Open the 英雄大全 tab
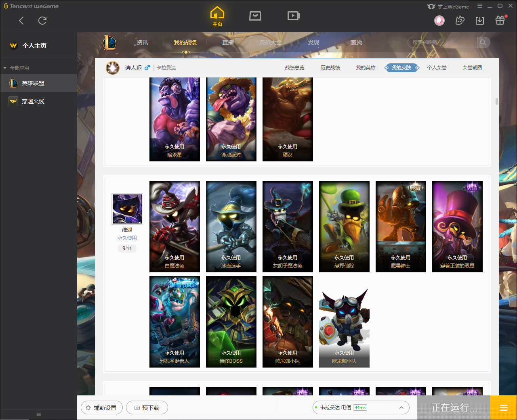This screenshot has width=517, height=420. pos(271,42)
